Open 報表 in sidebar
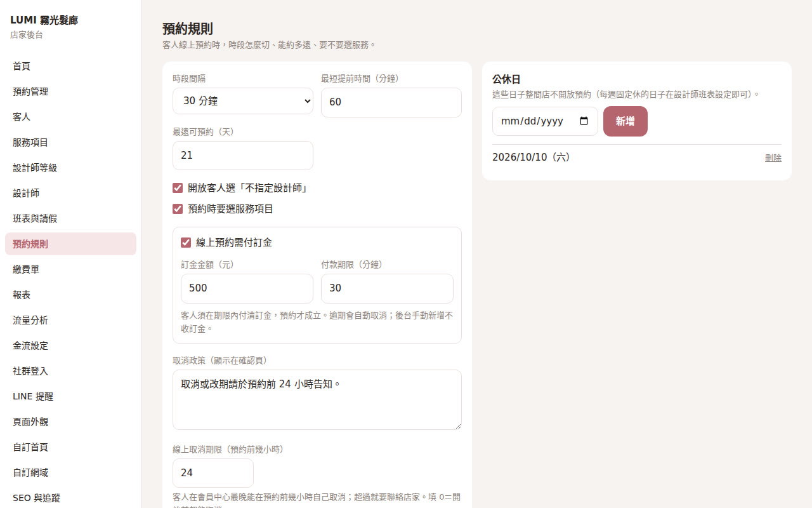812x508 pixels. pyautogui.click(x=70, y=295)
